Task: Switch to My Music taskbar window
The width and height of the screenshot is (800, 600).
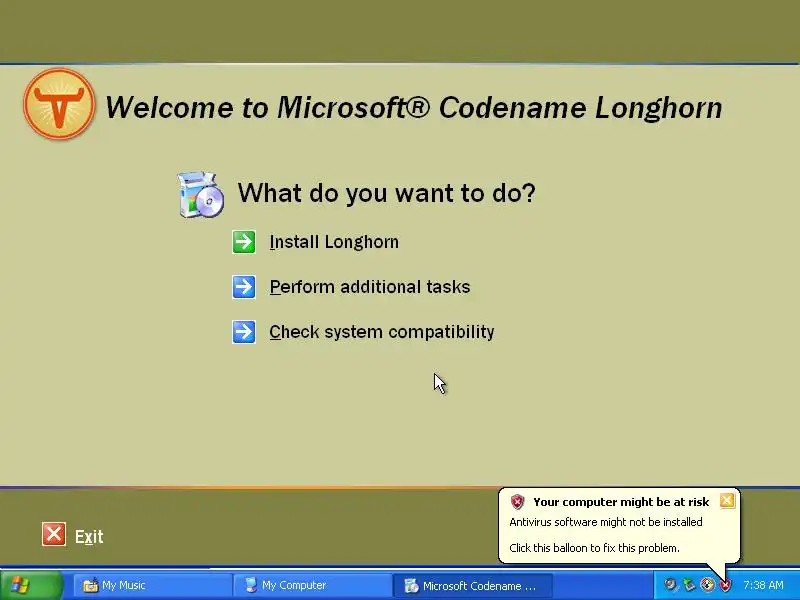Action: coord(152,585)
